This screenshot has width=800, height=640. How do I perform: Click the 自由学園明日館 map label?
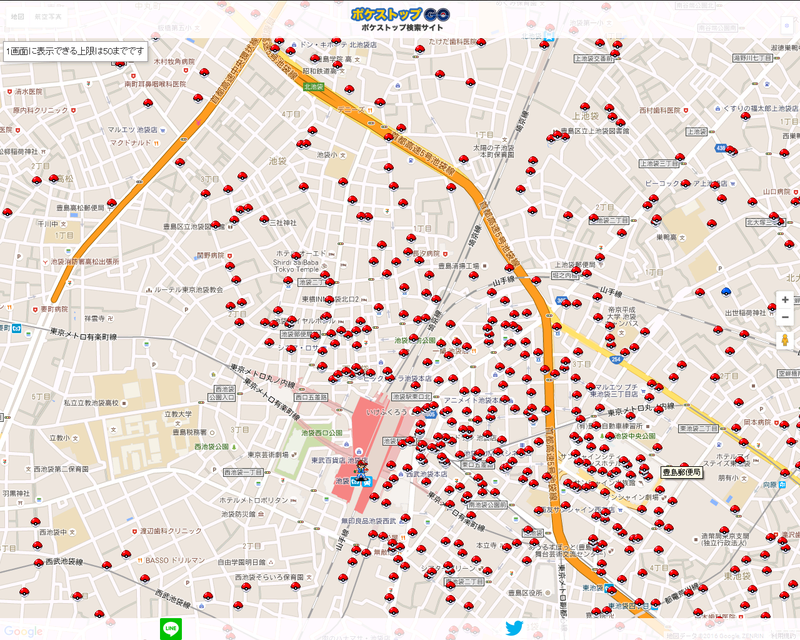(x=242, y=561)
